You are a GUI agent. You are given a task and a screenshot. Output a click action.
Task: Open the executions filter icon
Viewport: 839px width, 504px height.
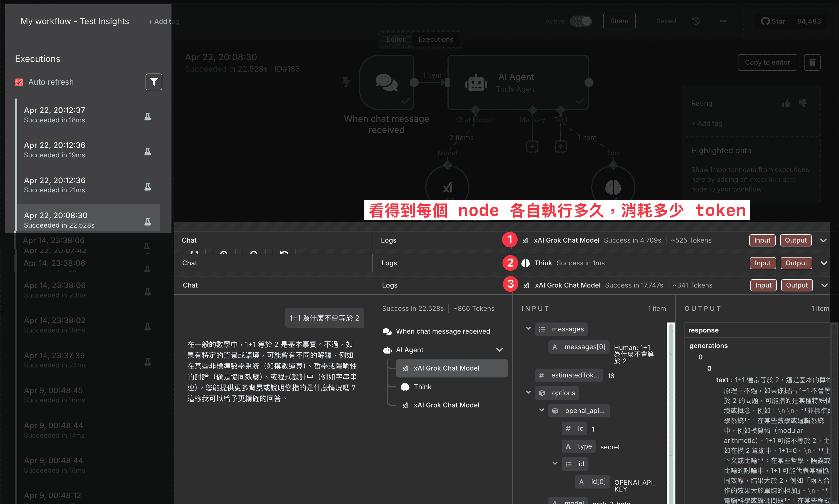pos(154,82)
